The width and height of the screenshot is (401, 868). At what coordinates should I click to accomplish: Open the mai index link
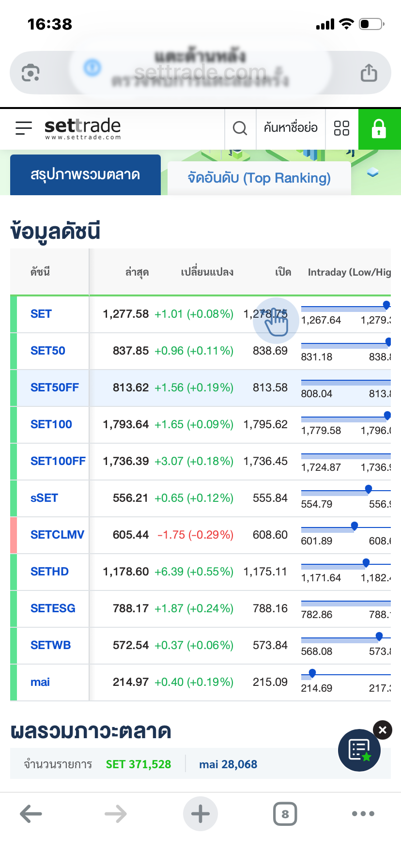click(x=40, y=682)
